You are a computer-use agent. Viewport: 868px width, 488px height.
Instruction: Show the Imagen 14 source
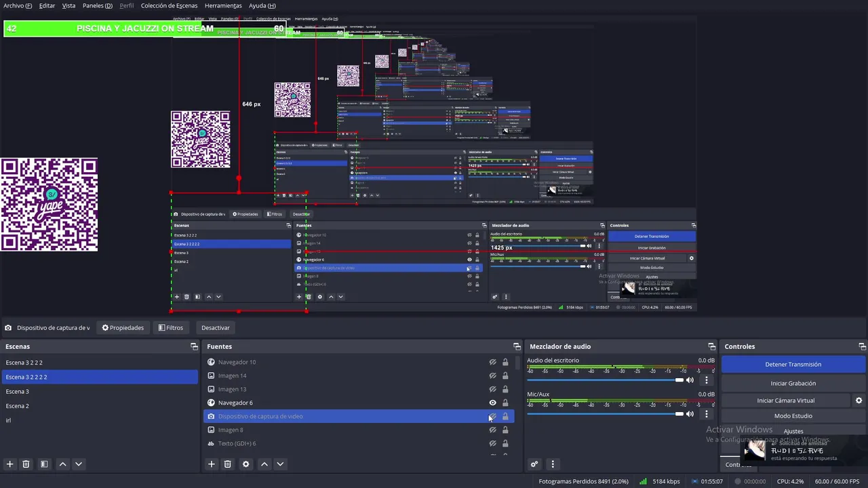(x=493, y=375)
